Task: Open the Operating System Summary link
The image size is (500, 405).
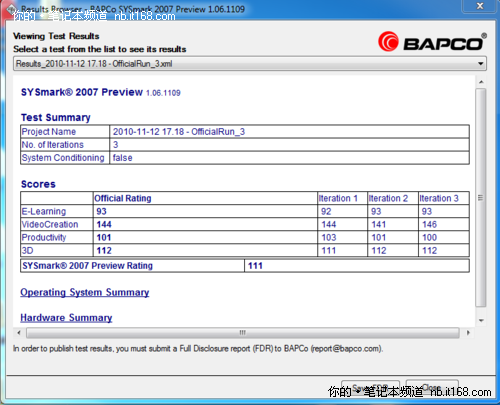Action: coord(85,292)
